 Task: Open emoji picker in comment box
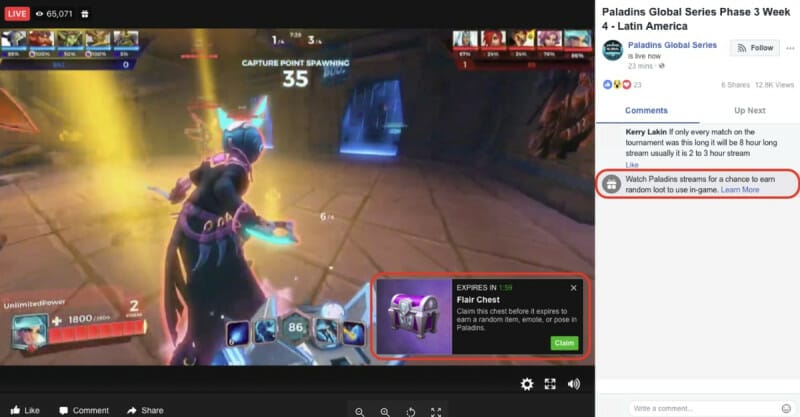(788, 408)
